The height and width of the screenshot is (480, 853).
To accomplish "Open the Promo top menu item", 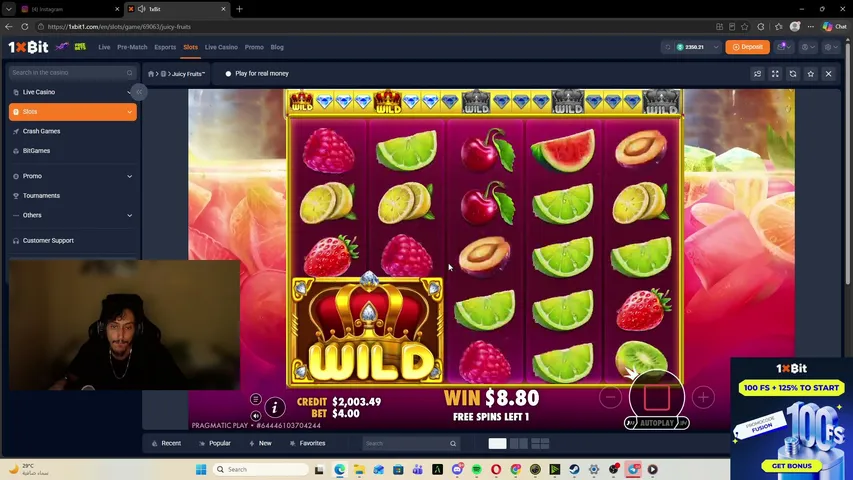I will 254,47.
